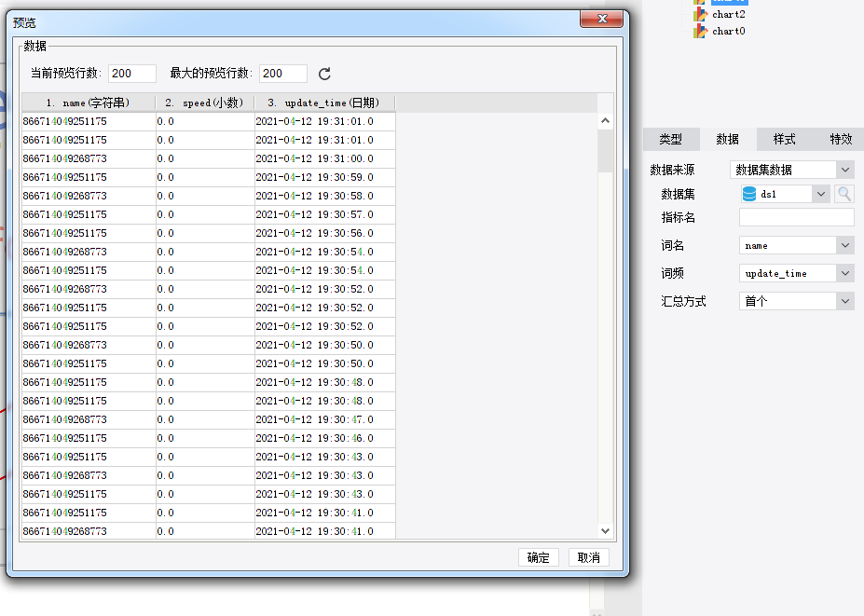Switch to the 样式 tab
The image size is (864, 616).
point(784,140)
